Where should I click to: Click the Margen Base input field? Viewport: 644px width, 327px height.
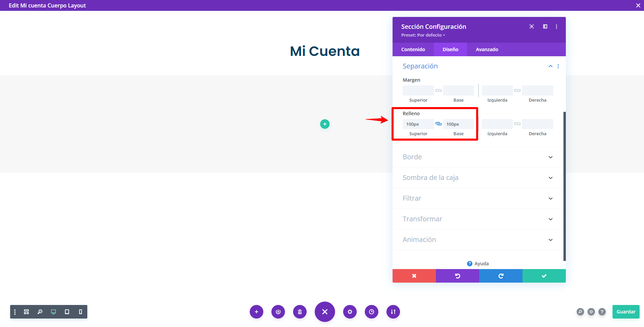point(458,90)
